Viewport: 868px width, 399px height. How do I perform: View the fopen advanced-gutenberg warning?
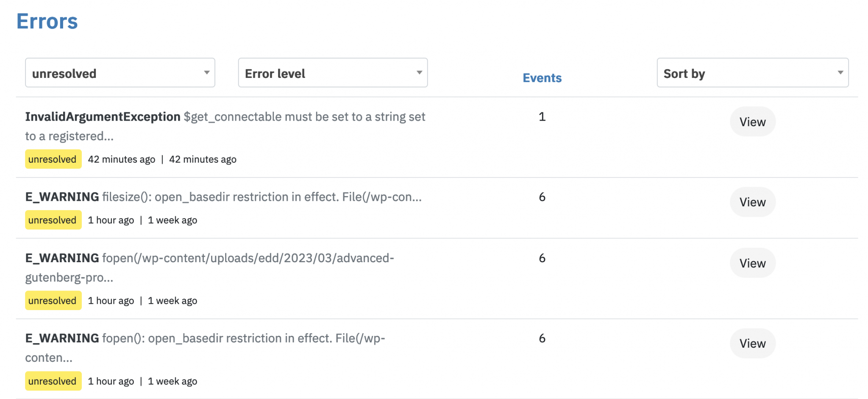coord(752,263)
